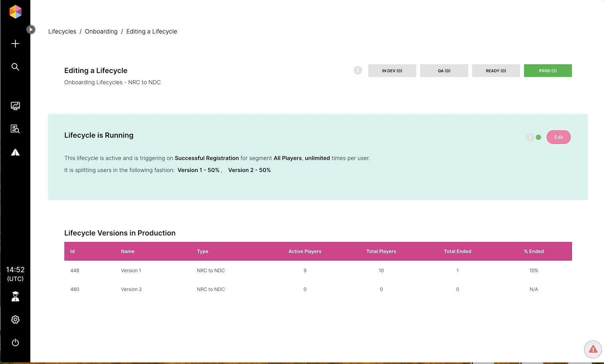This screenshot has height=364, width=604.
Task: Go to Lifecycles breadcrumb link
Action: point(62,32)
